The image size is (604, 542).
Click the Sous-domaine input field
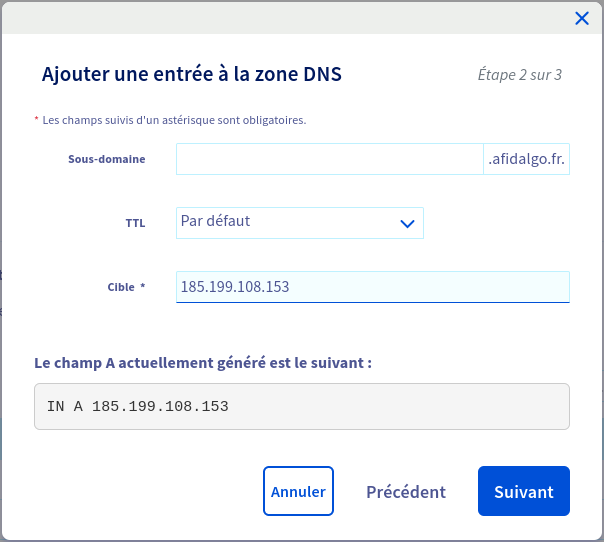coord(330,159)
